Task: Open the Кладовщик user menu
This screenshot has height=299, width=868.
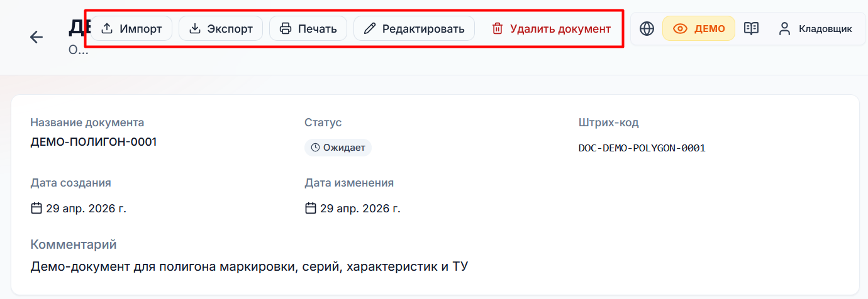Action: point(815,28)
